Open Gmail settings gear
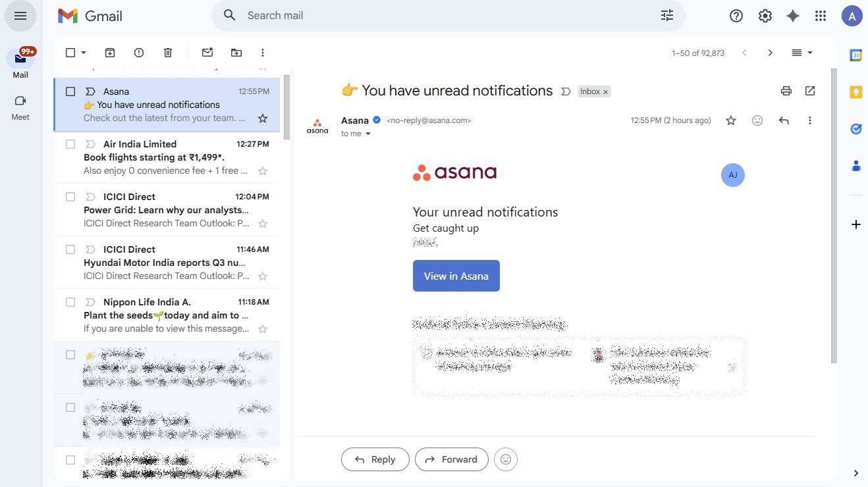This screenshot has height=487, width=868. click(x=765, y=16)
